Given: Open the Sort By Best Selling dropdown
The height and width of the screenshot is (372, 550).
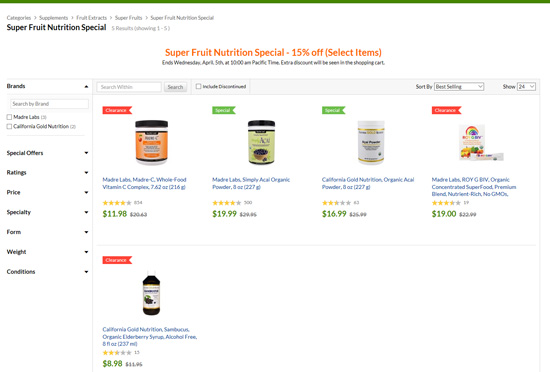Looking at the screenshot, I should point(459,87).
